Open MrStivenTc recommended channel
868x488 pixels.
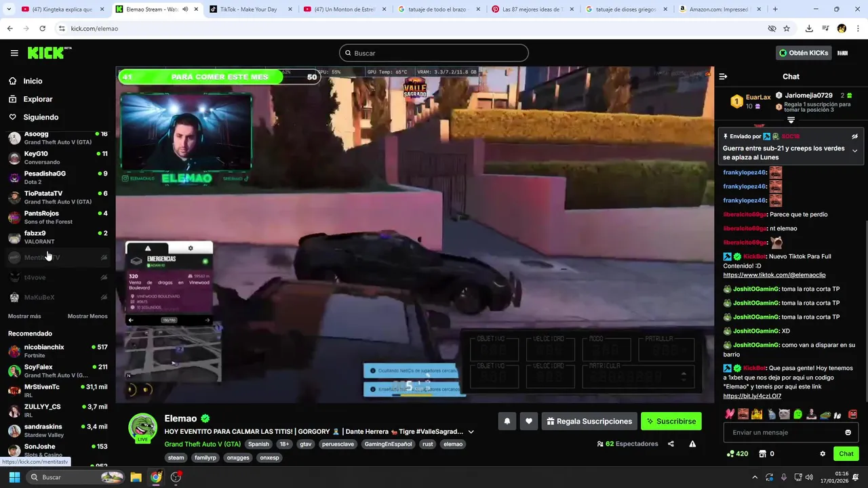pyautogui.click(x=58, y=391)
